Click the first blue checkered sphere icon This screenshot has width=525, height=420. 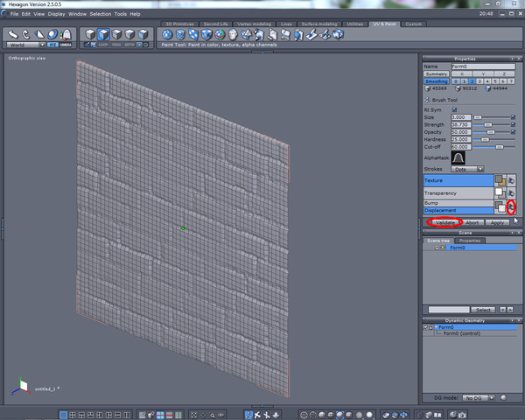pyautogui.click(x=167, y=34)
